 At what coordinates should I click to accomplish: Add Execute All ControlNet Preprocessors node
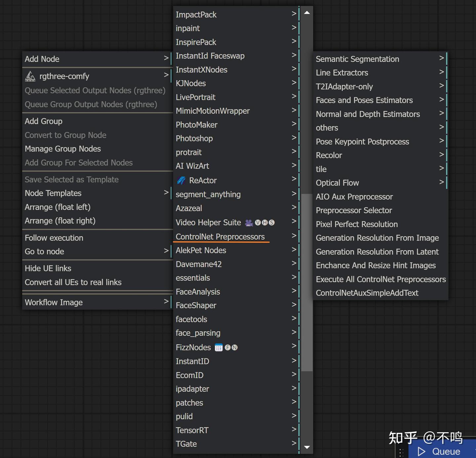(380, 279)
